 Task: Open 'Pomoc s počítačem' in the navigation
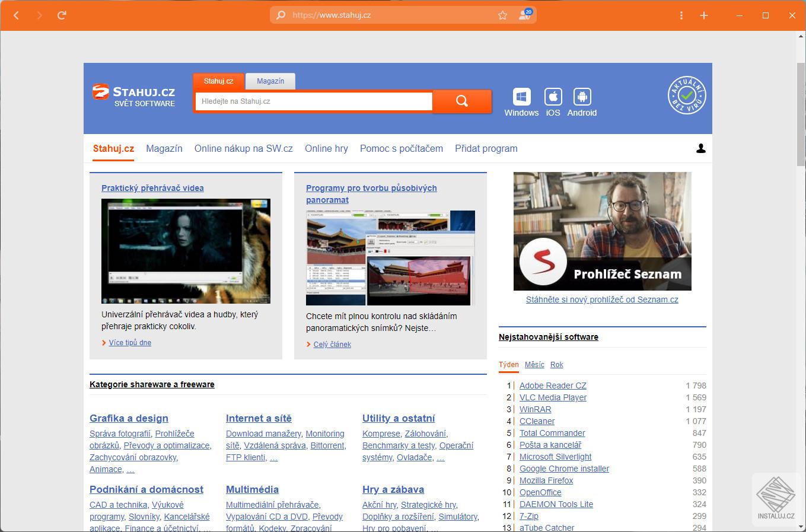coord(402,149)
